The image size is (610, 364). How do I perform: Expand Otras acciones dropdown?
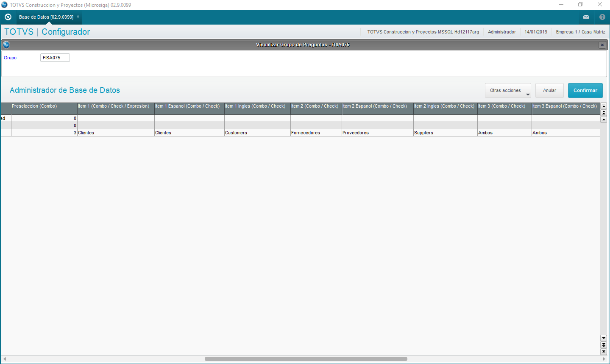pyautogui.click(x=508, y=90)
